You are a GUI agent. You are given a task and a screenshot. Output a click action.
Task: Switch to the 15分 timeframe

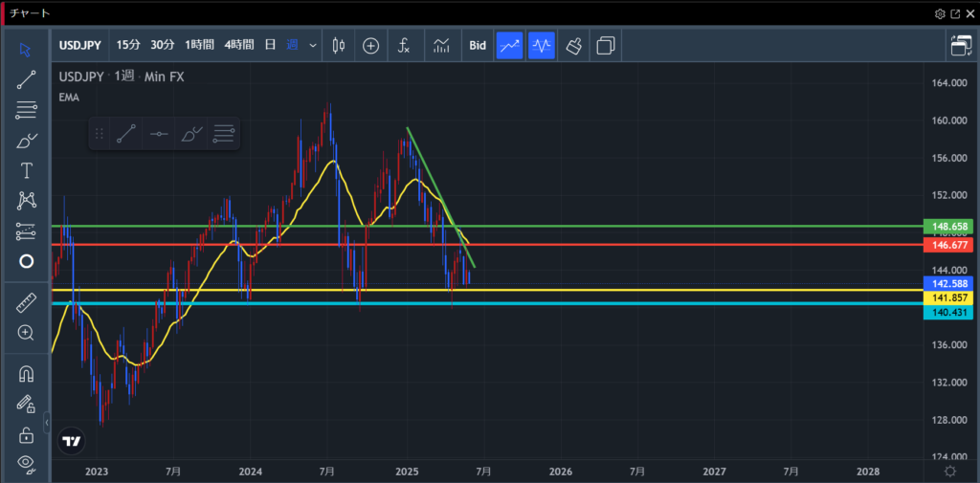tap(128, 45)
